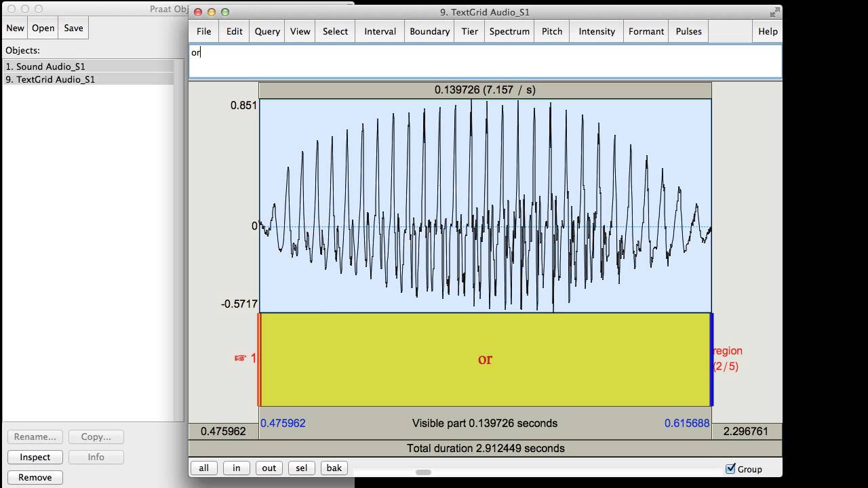Open the Open menu in Praat Objects
The image size is (868, 488).
[x=43, y=28]
